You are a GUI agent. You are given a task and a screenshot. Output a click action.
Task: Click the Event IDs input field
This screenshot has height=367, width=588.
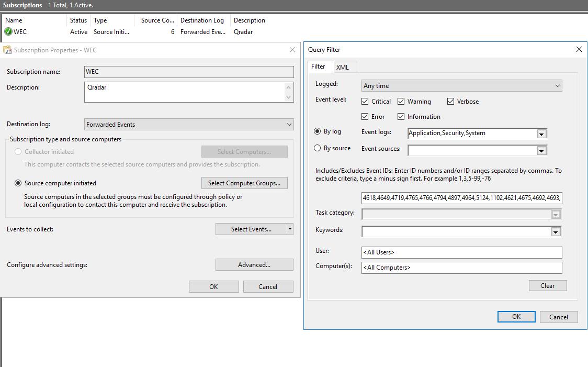point(460,197)
